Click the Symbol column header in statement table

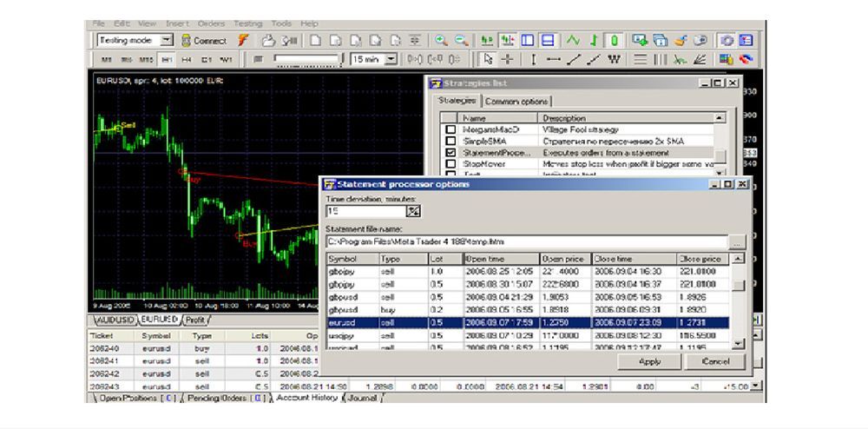[352, 259]
